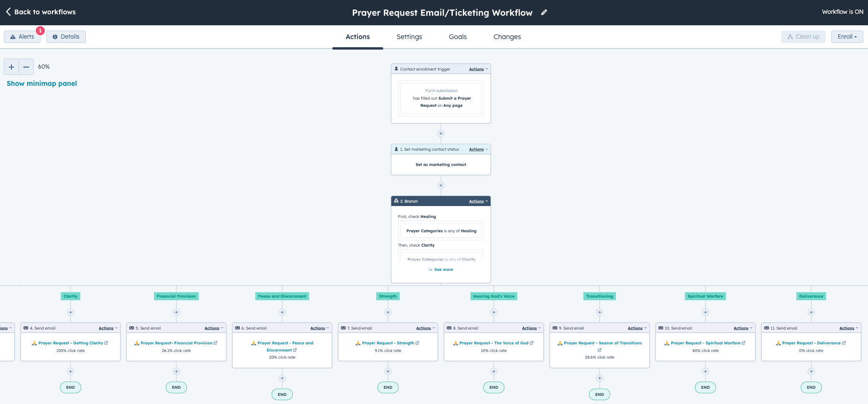This screenshot has width=868, height=404.
Task: Select the Actions tab
Action: click(x=357, y=37)
